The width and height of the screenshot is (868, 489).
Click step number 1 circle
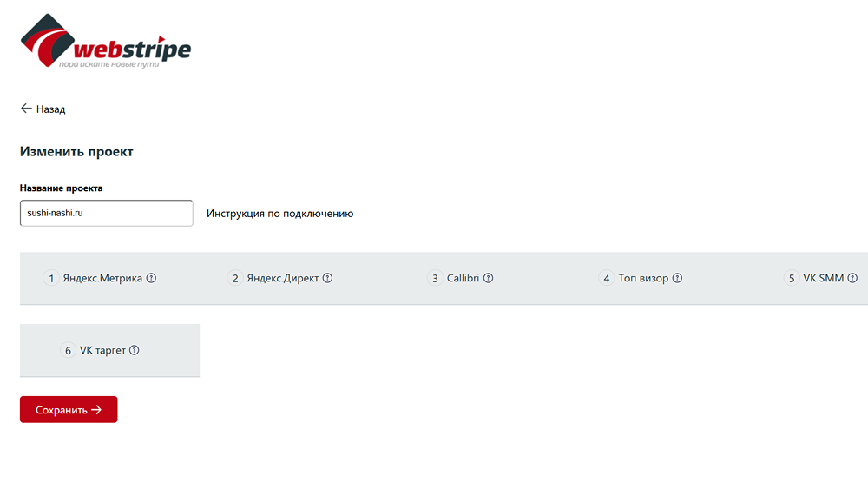(x=51, y=278)
